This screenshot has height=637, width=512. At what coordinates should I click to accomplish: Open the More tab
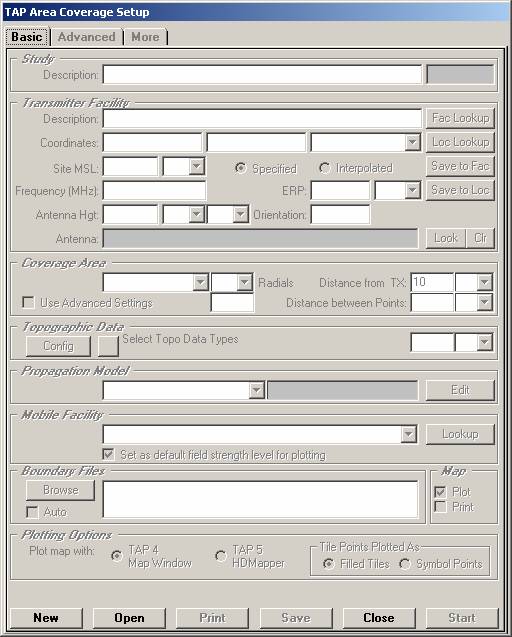tap(145, 37)
